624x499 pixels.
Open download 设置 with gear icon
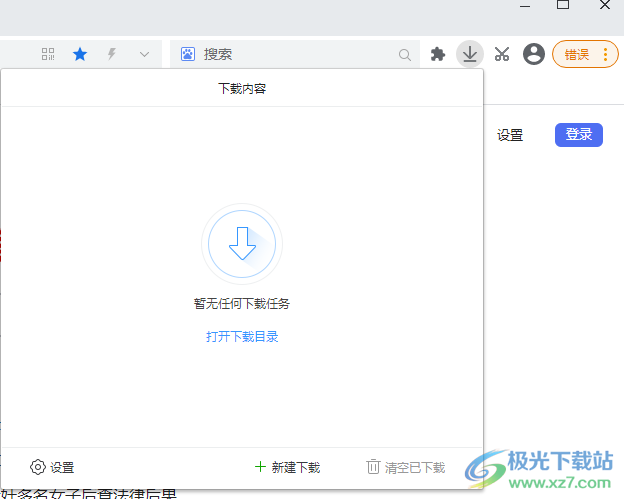point(52,467)
